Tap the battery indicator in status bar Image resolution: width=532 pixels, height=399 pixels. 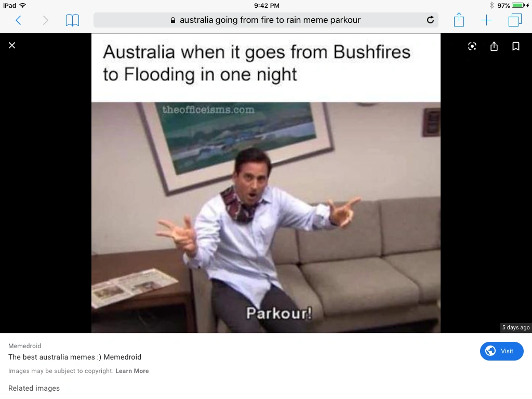(518, 5)
